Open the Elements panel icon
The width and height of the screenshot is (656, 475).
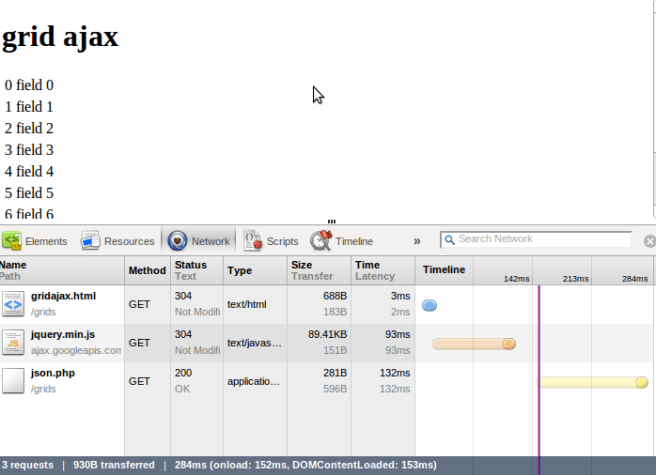point(12,241)
